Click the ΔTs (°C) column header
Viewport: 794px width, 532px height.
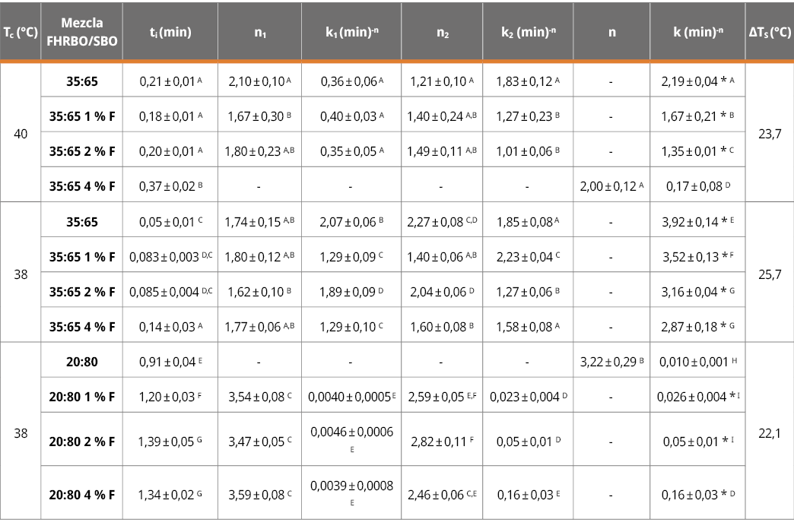tap(769, 33)
